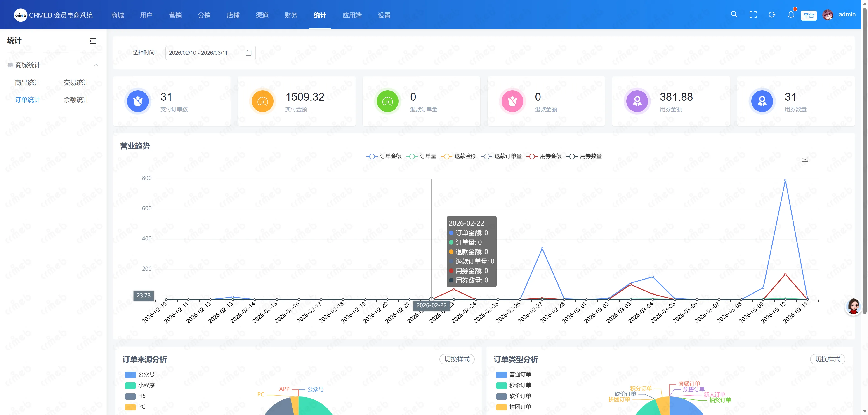Open the search icon in header

(734, 14)
